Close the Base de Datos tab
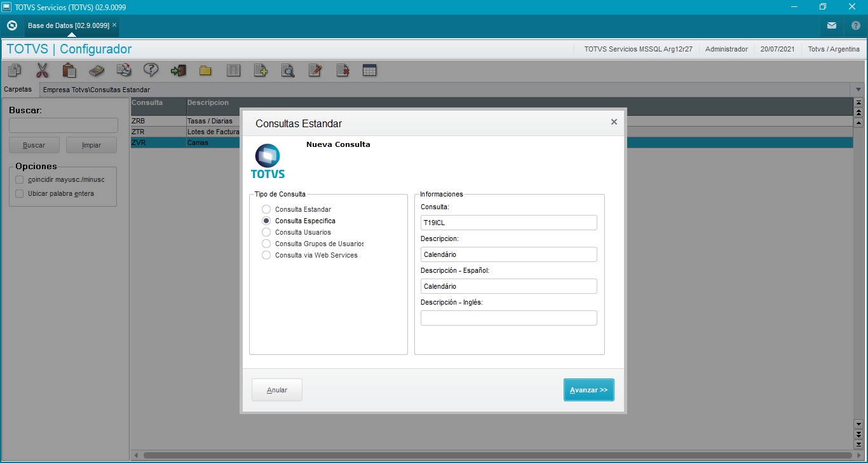This screenshot has width=868, height=463. tap(114, 25)
